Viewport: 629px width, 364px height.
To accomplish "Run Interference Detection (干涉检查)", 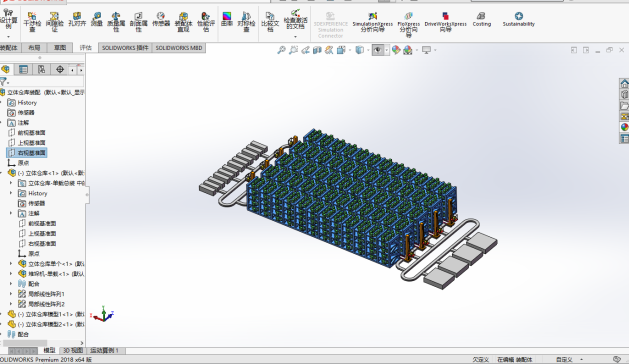I will (32, 22).
